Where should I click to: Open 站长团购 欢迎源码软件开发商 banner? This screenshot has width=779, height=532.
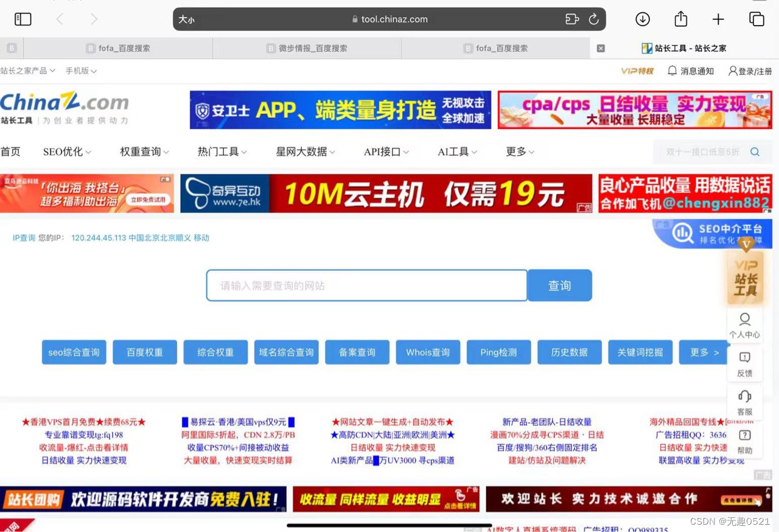click(143, 499)
